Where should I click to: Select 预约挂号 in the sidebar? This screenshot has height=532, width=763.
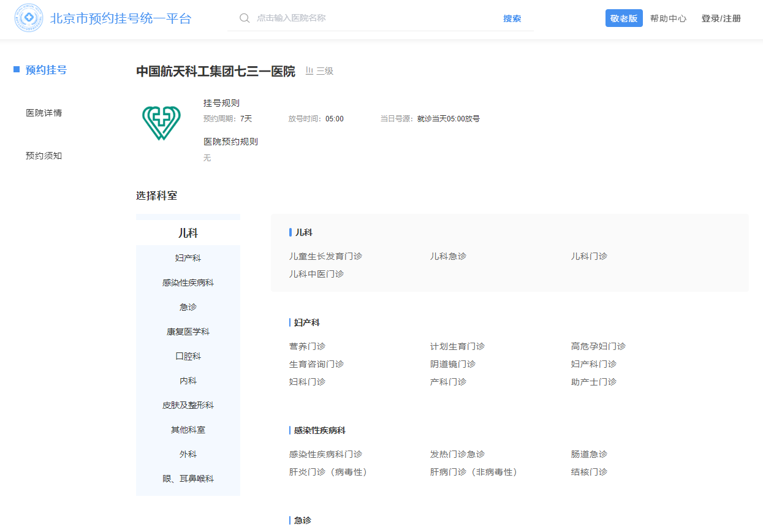click(x=46, y=70)
